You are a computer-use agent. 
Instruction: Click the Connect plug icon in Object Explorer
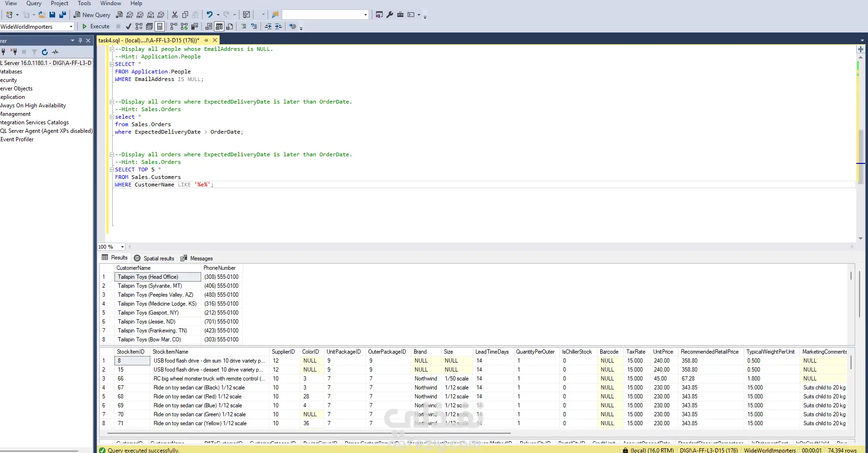point(3,52)
